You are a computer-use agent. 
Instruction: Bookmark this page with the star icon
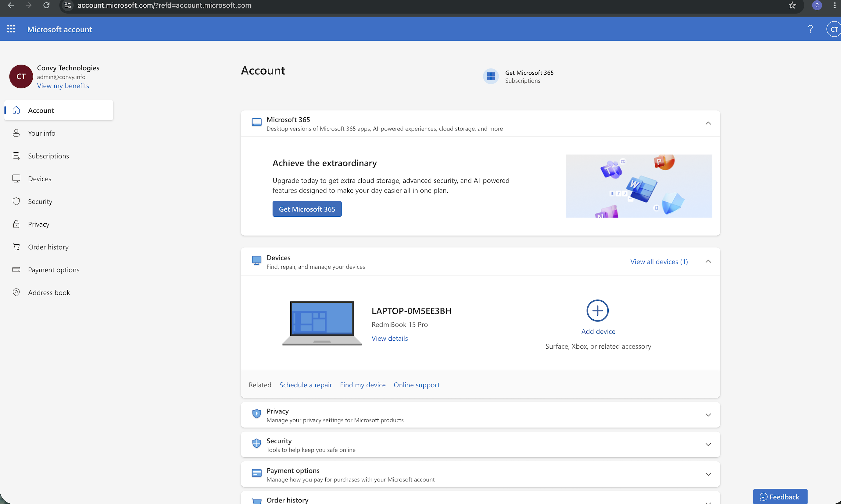[x=792, y=5]
